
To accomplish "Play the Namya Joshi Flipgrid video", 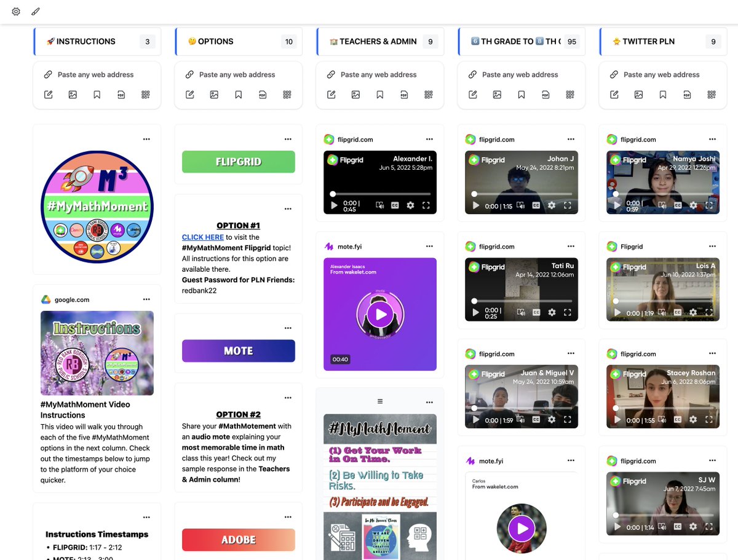I will [x=617, y=205].
